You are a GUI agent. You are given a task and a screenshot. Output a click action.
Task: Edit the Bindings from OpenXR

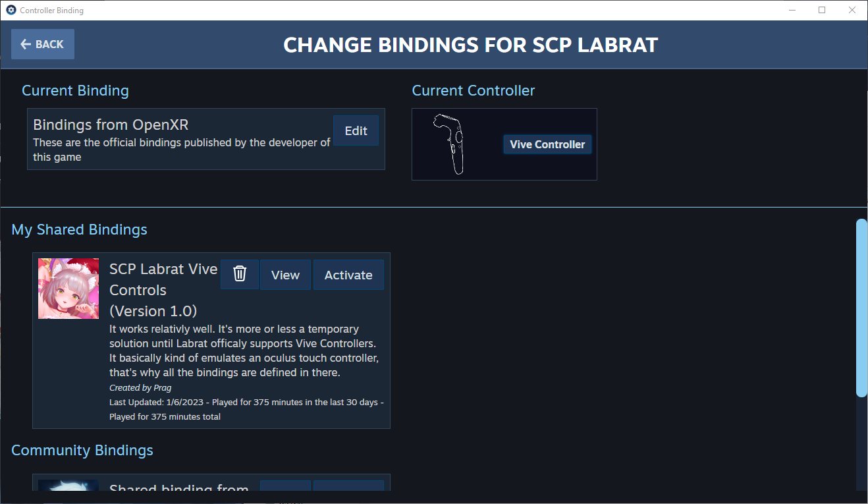coord(356,130)
